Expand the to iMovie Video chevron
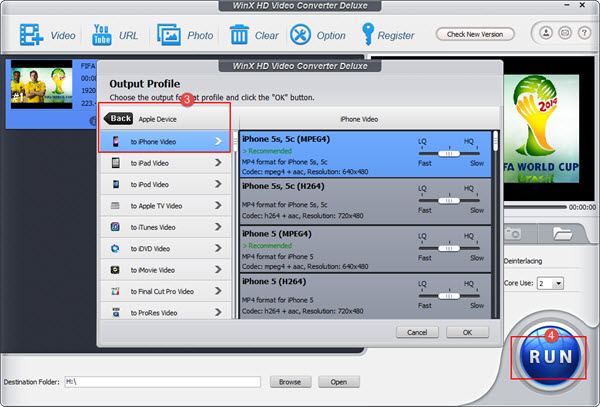Screen dimensions: 600x407 218,270
